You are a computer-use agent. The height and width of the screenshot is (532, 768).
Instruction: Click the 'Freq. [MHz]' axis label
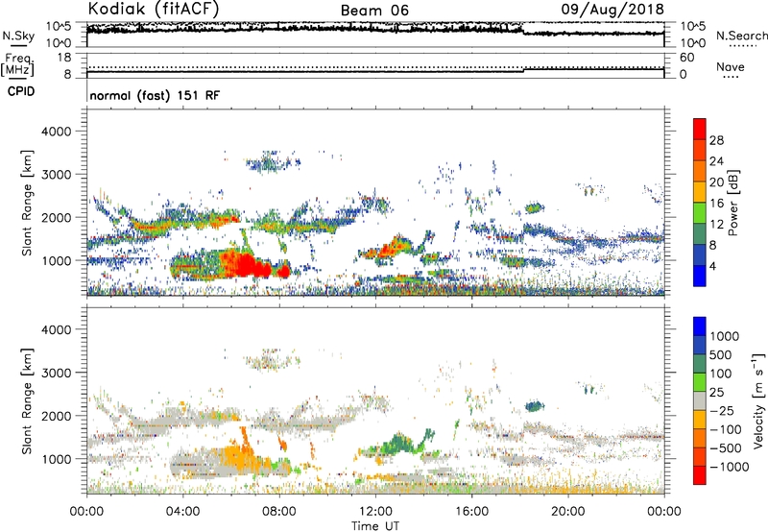18,64
